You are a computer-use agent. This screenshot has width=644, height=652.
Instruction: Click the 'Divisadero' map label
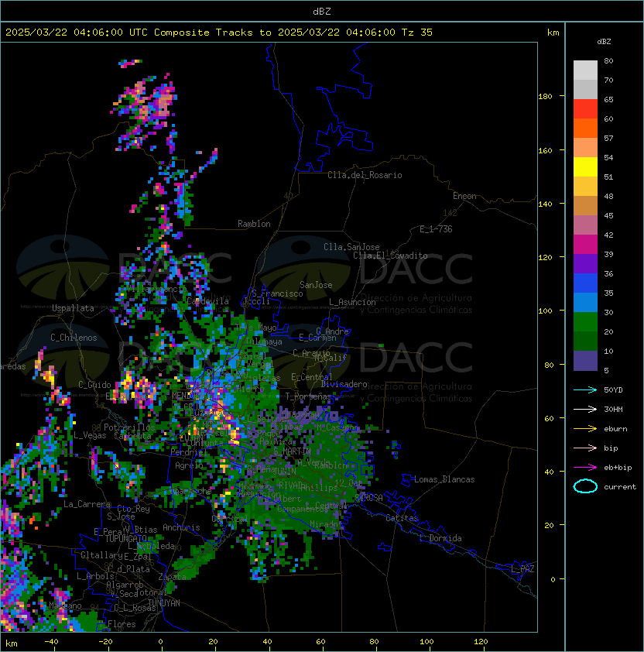coord(344,384)
